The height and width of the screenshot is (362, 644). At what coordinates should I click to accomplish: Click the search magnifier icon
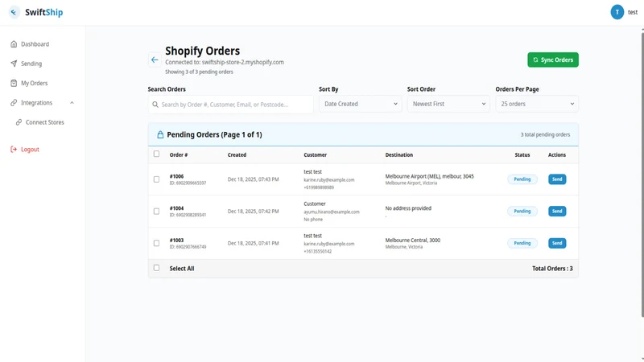click(x=155, y=105)
